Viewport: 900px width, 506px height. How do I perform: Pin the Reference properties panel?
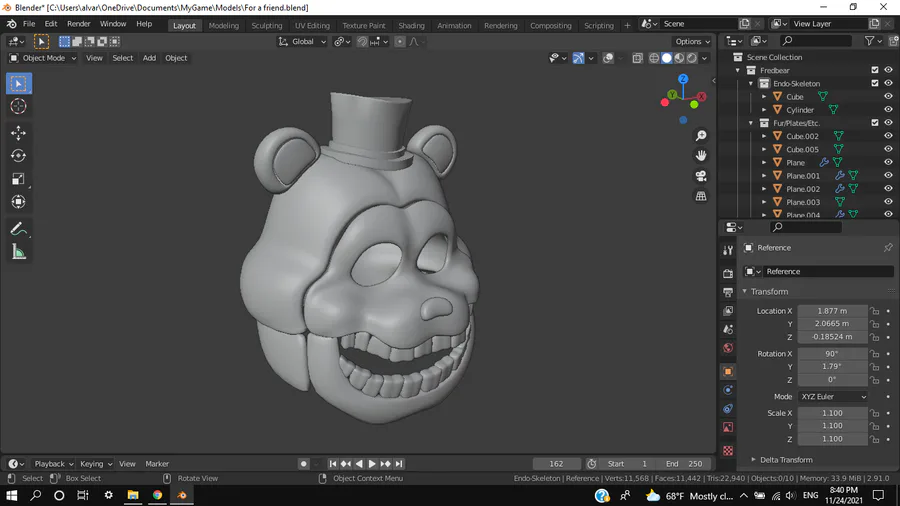[x=888, y=248]
